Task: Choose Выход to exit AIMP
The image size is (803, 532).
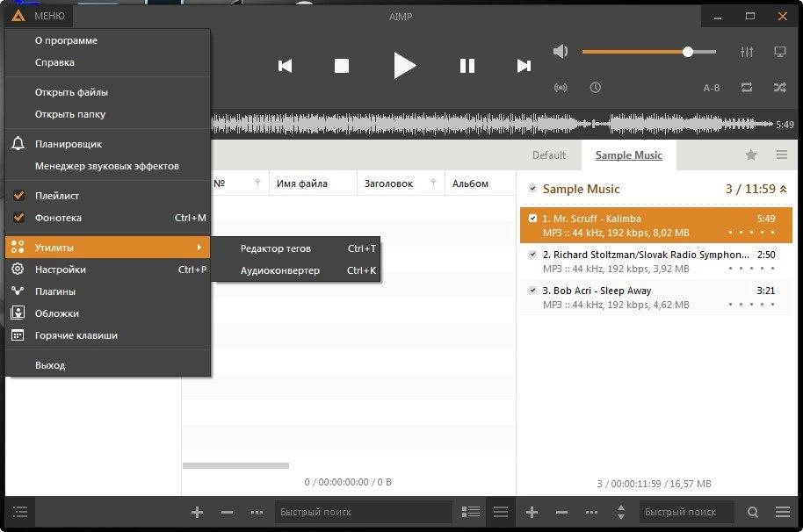Action: pos(107,365)
